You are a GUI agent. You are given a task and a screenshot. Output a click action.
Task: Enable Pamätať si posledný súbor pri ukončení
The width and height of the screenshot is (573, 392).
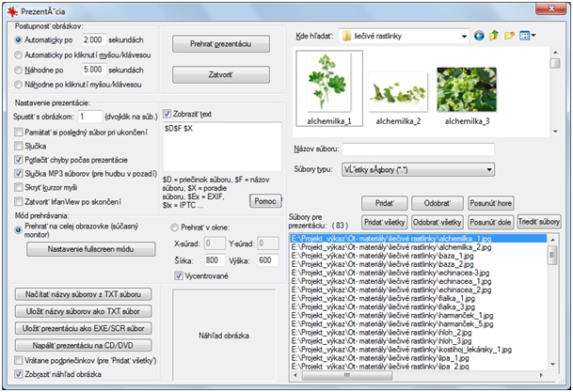(18, 133)
